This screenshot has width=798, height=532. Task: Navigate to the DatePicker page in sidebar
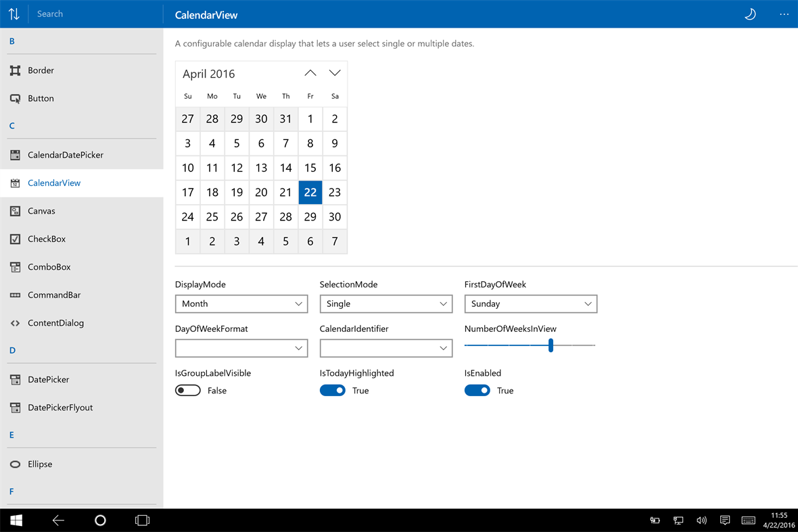tap(47, 379)
